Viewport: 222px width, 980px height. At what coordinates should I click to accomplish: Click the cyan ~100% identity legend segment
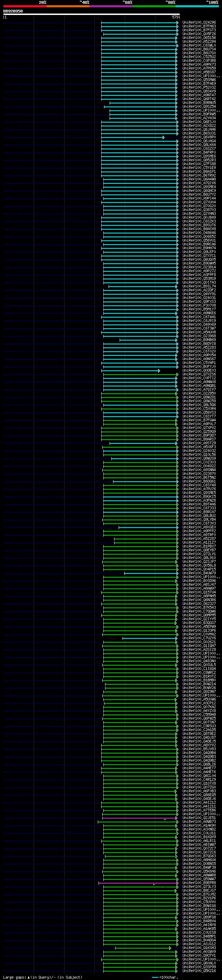pos(197,6)
